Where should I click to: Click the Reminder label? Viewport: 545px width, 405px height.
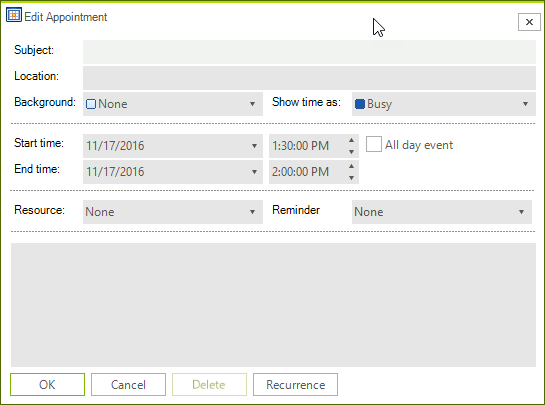coord(296,210)
